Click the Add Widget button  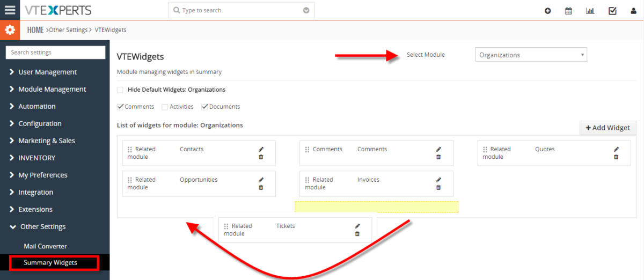pyautogui.click(x=608, y=128)
